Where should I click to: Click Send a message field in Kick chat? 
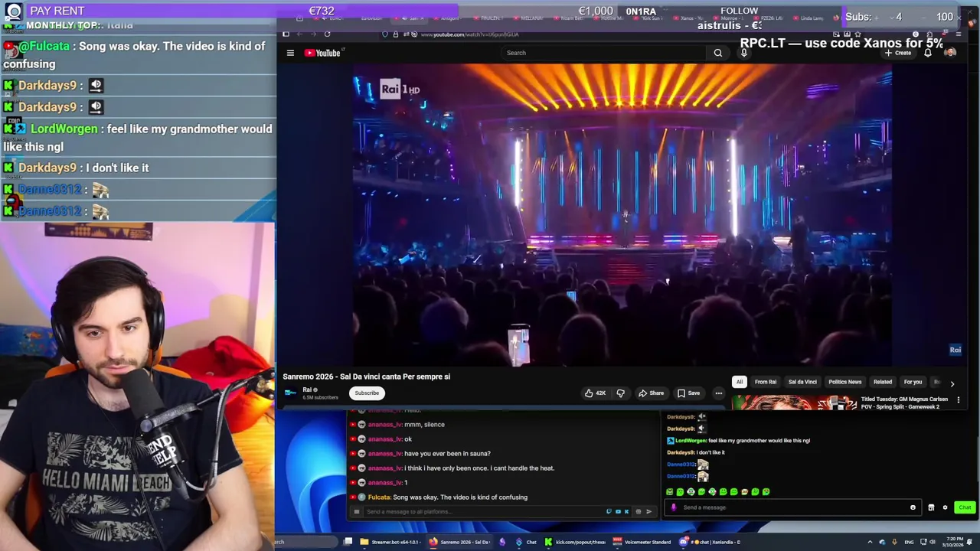coord(792,507)
